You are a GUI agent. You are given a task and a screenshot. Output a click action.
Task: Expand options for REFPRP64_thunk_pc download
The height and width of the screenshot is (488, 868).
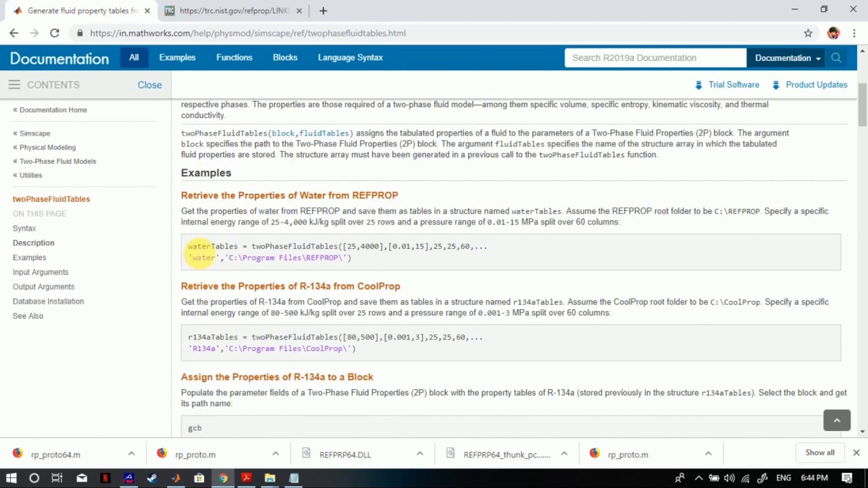(564, 453)
